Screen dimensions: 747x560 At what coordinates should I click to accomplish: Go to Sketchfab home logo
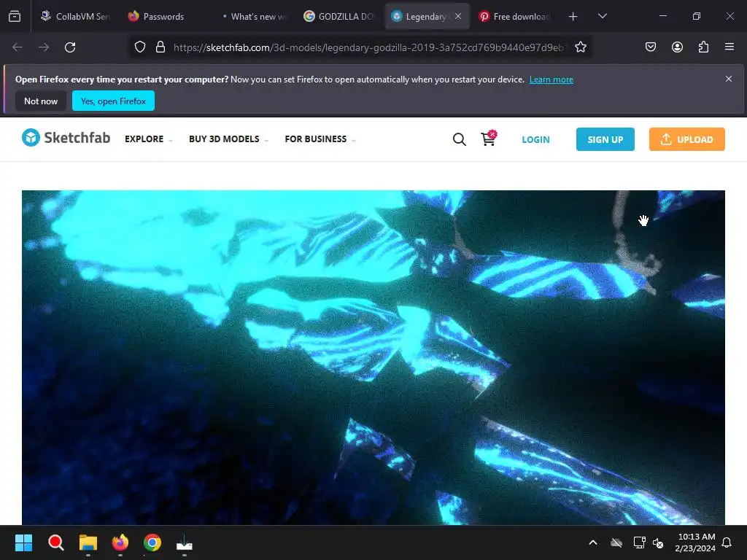[66, 138]
